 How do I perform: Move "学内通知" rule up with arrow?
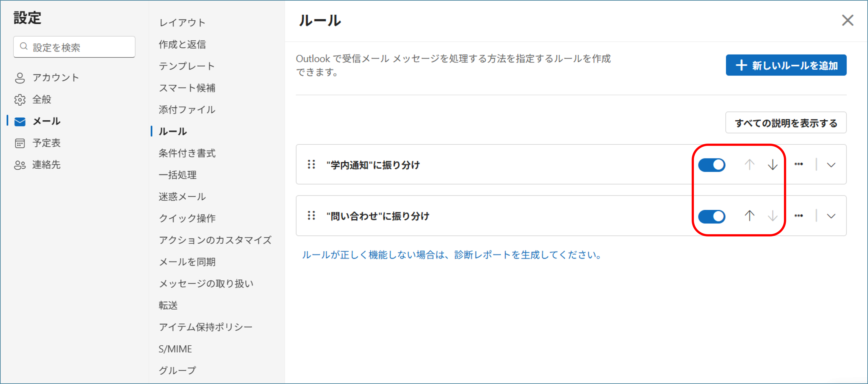749,165
